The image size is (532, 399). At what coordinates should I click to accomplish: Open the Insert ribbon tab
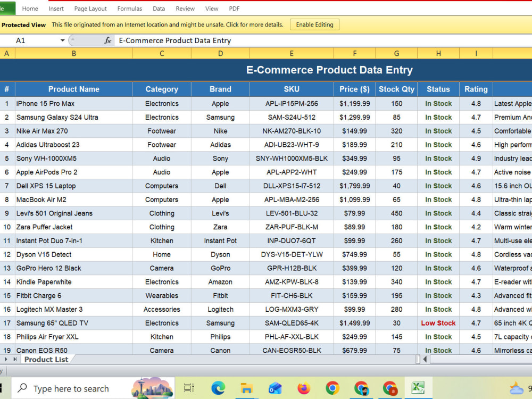click(x=56, y=9)
